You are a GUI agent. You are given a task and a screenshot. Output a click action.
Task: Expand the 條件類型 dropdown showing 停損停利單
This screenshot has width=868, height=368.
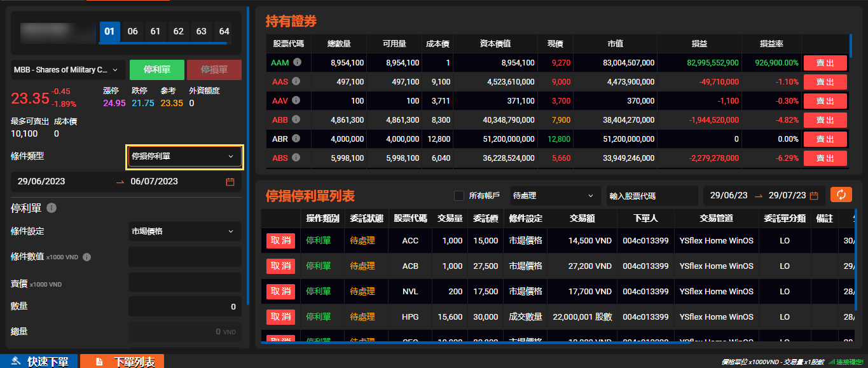184,156
